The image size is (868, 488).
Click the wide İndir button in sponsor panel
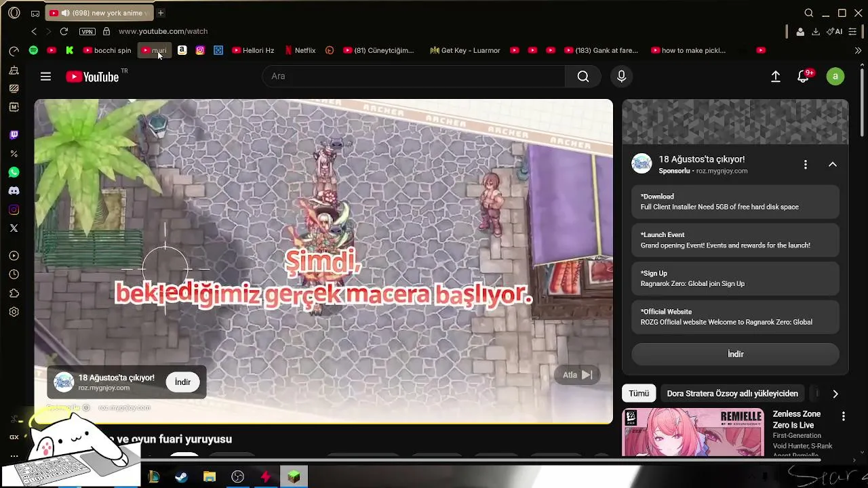coord(735,354)
